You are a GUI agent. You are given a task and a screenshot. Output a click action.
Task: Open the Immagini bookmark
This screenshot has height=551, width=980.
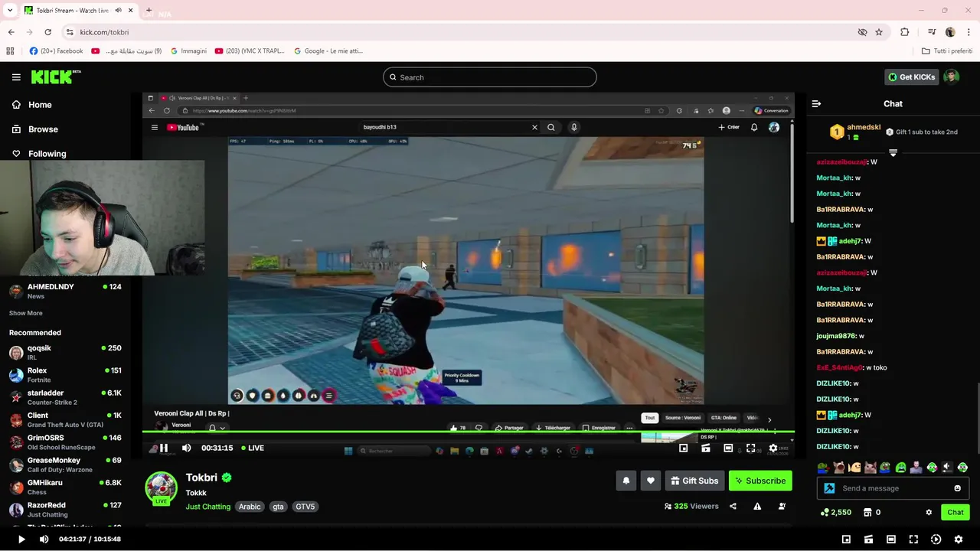(x=188, y=51)
